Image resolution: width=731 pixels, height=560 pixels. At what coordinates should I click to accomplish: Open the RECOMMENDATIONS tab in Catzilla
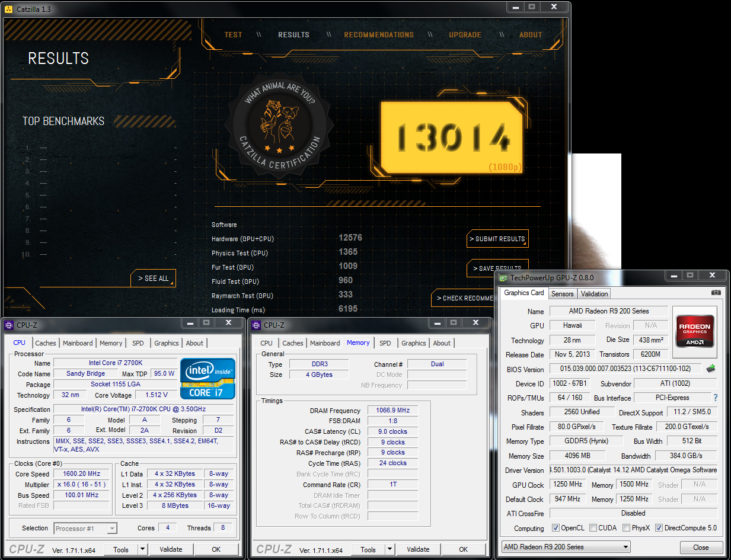(x=379, y=35)
